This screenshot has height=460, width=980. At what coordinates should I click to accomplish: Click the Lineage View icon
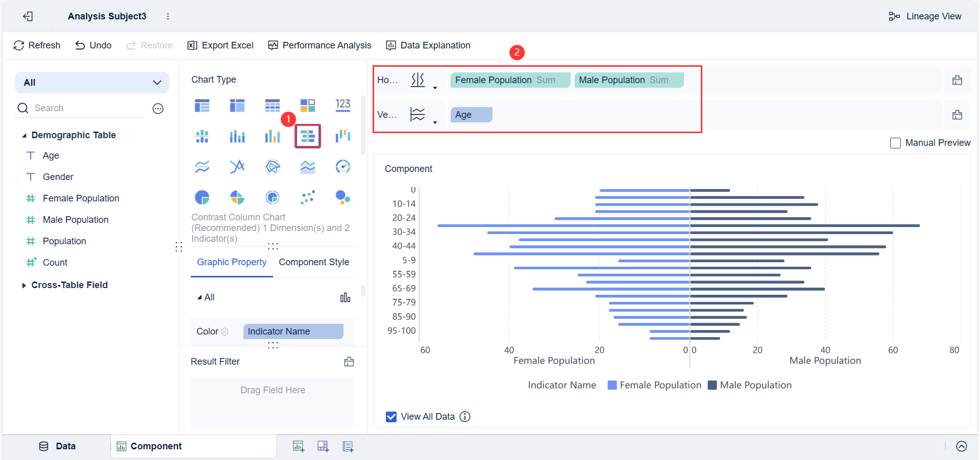pyautogui.click(x=894, y=16)
